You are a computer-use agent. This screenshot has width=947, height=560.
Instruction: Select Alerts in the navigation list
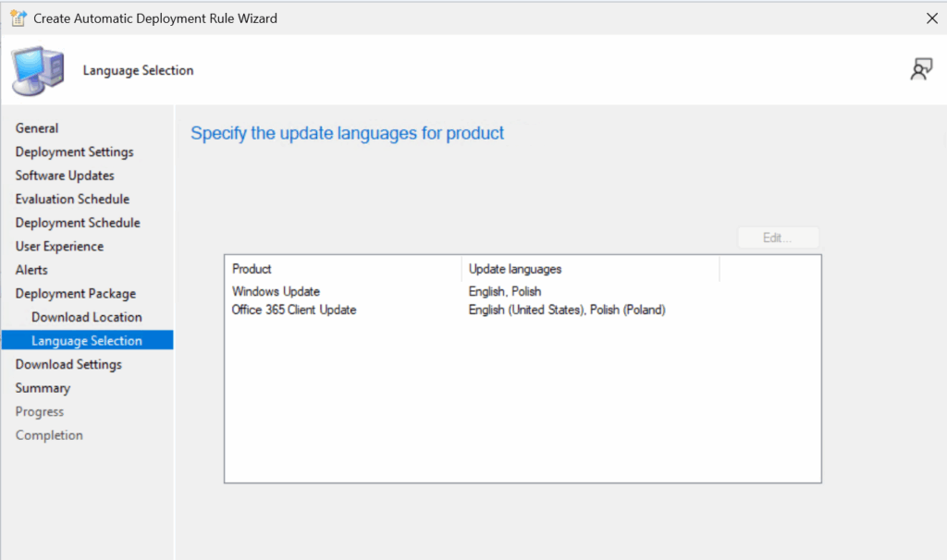pyautogui.click(x=31, y=270)
